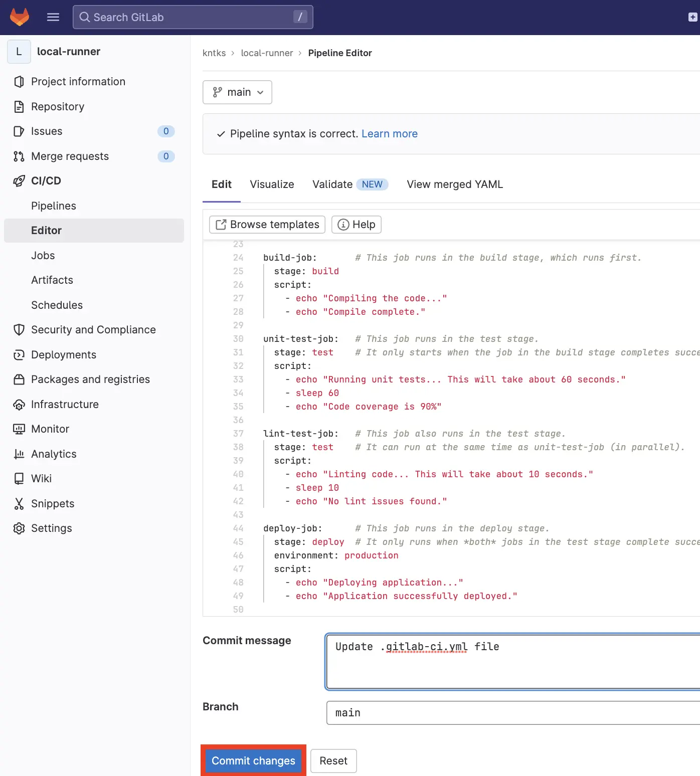This screenshot has width=700, height=776.
Task: Open Packages and registries from sidebar icon
Action: click(x=19, y=379)
